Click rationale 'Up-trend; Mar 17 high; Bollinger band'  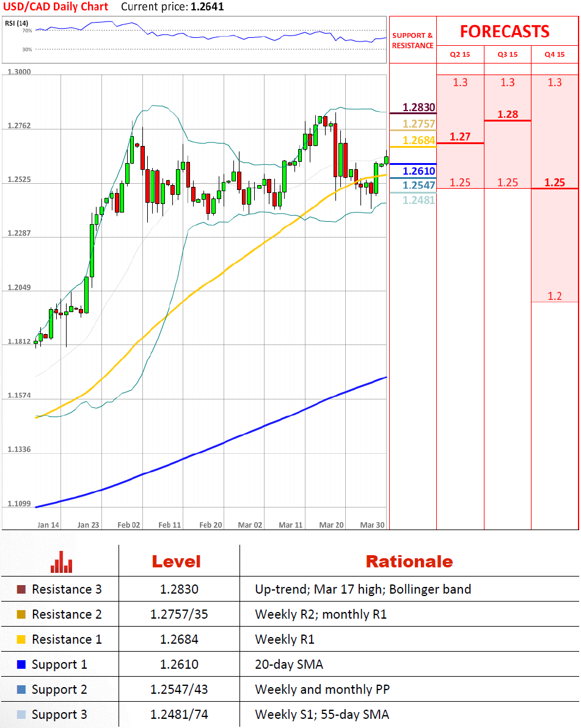tap(363, 589)
